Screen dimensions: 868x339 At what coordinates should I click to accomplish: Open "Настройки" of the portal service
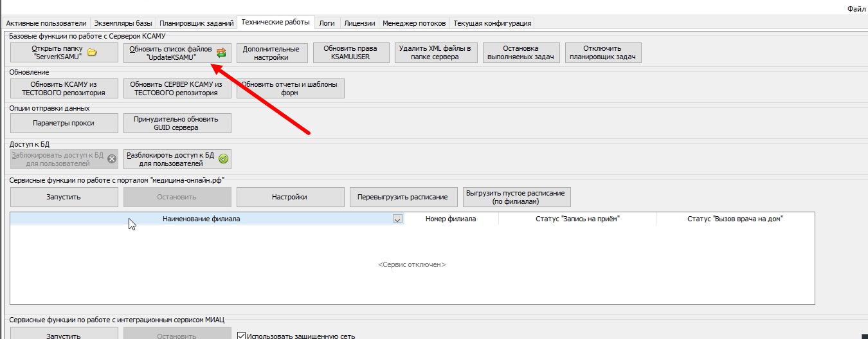point(290,197)
